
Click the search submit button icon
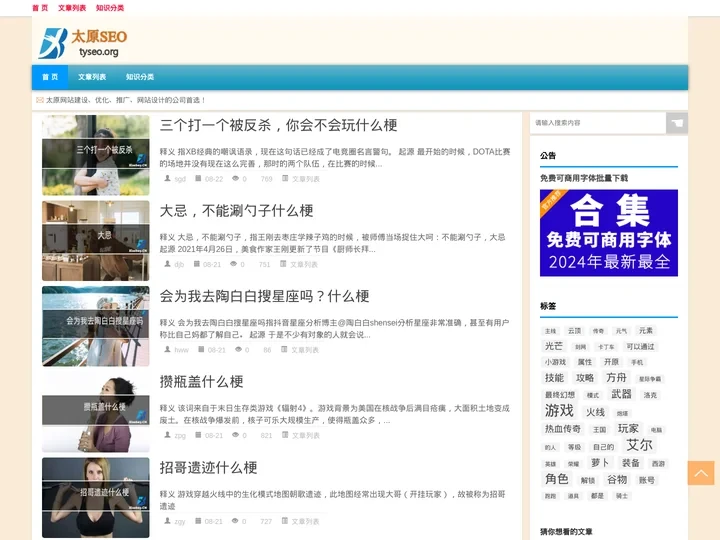click(676, 123)
